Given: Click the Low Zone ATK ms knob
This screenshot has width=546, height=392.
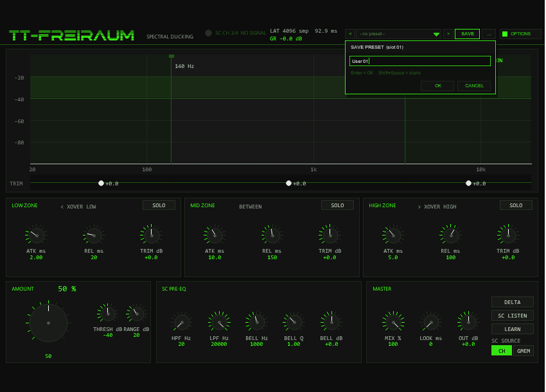Looking at the screenshot, I should pos(36,235).
